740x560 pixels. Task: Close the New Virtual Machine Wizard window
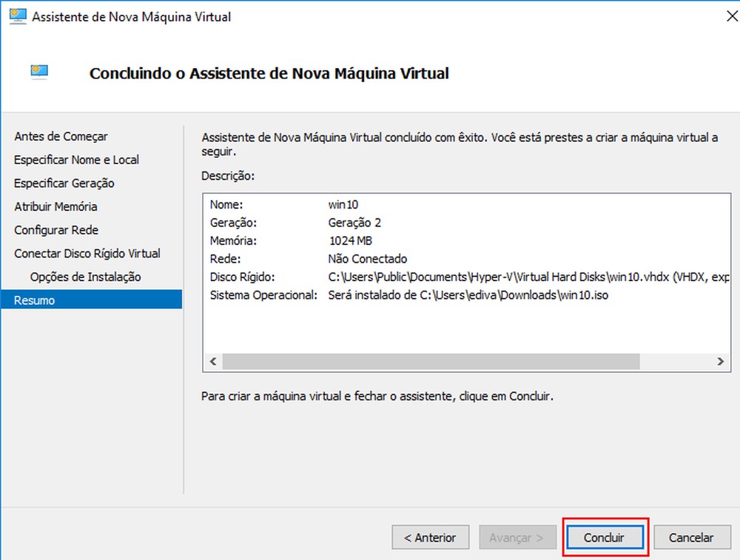[731, 15]
